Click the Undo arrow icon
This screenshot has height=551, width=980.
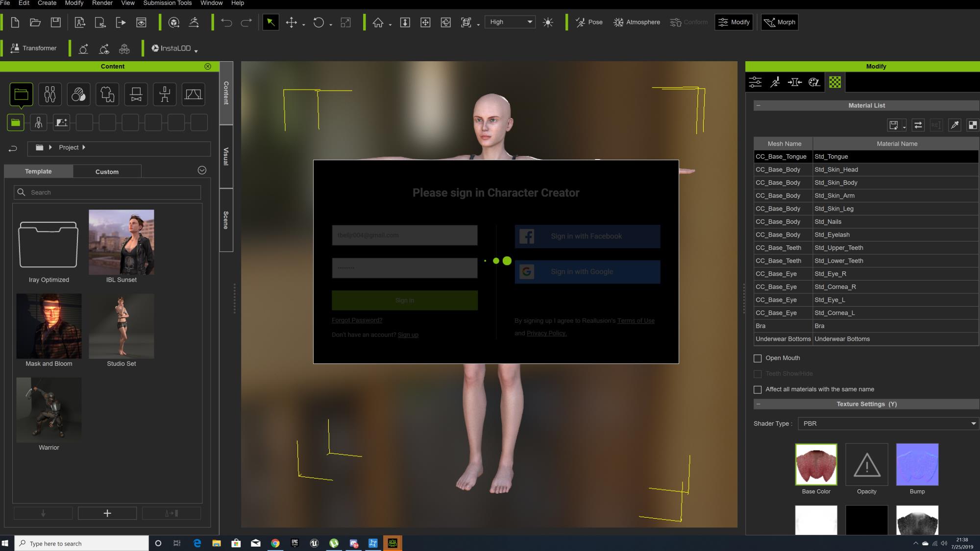[x=226, y=22]
